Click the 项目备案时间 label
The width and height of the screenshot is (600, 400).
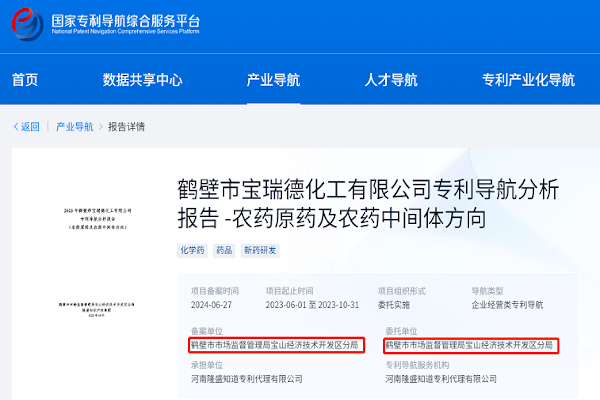click(215, 291)
